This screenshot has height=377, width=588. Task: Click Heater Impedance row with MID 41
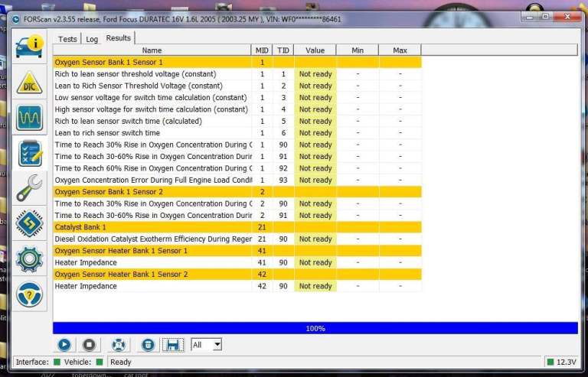(x=237, y=262)
